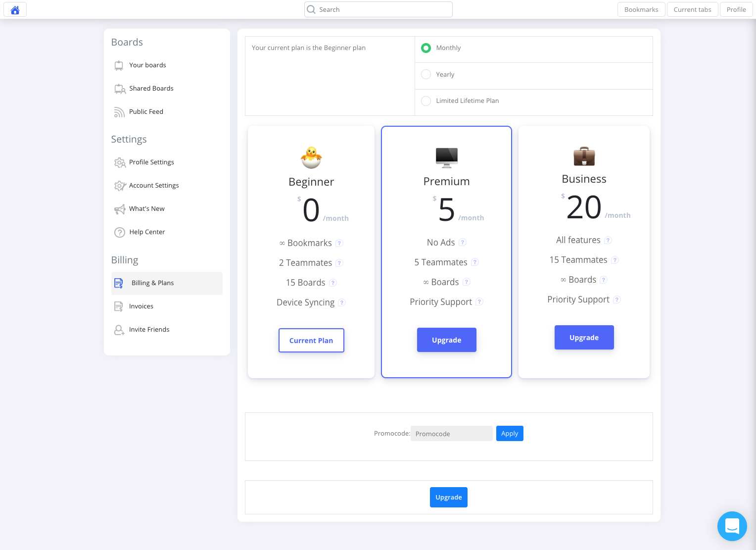The width and height of the screenshot is (756, 550).
Task: Click help icon next to 2 Teammates
Action: pos(339,263)
